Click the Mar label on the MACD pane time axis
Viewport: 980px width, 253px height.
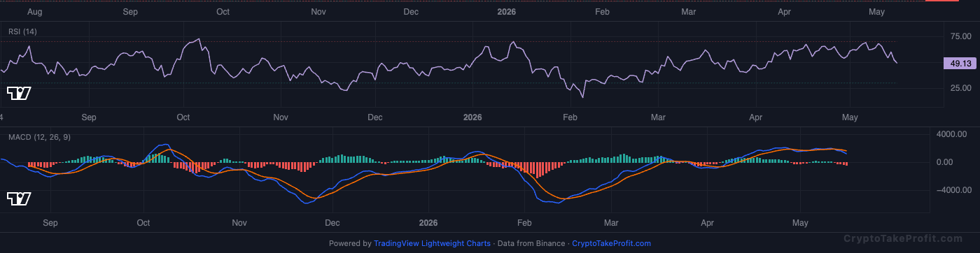coord(612,223)
